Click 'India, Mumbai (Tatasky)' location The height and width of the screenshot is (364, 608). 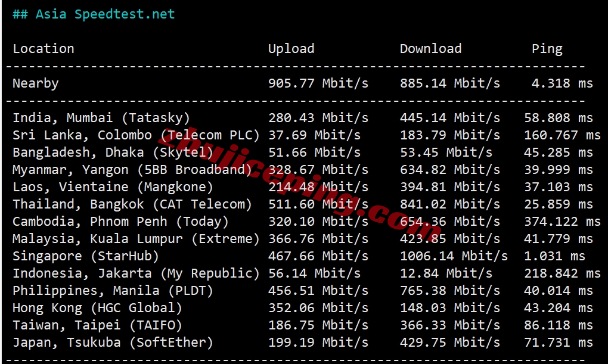tap(101, 118)
